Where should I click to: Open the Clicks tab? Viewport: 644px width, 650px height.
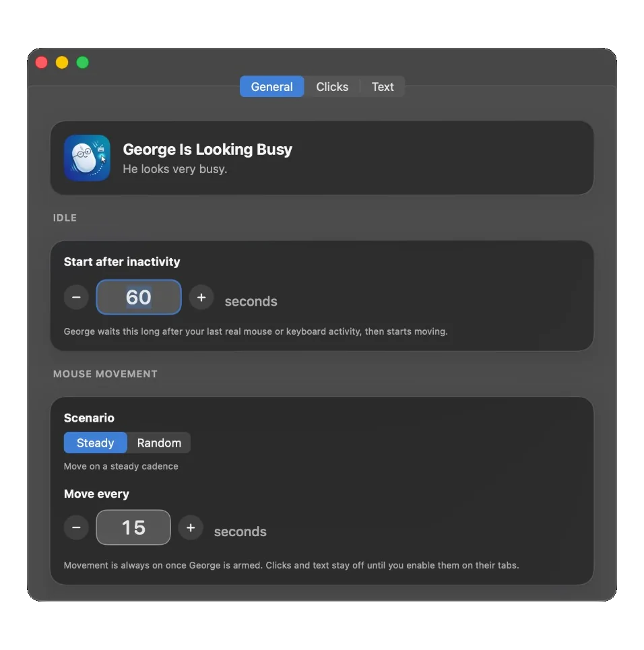pos(332,87)
